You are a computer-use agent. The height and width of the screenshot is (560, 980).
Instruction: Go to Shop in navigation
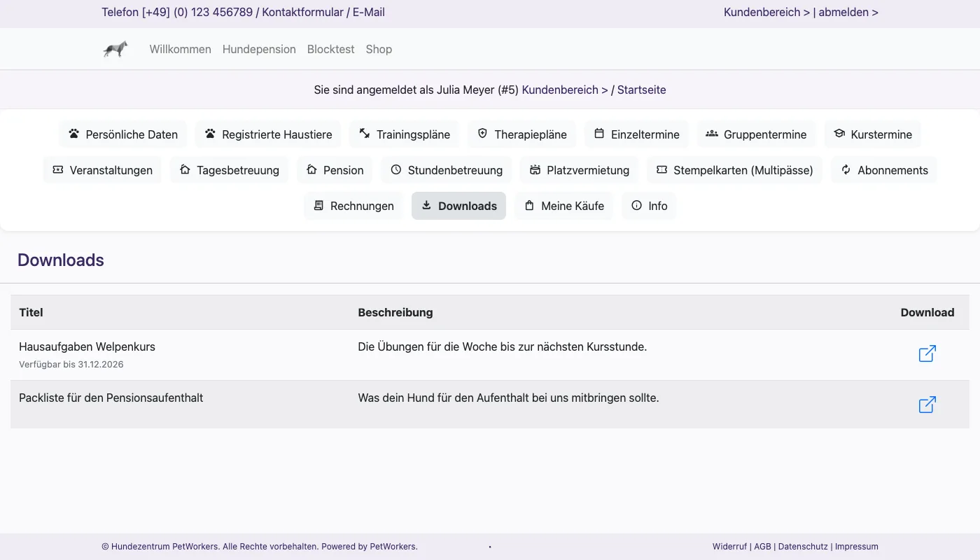click(379, 49)
